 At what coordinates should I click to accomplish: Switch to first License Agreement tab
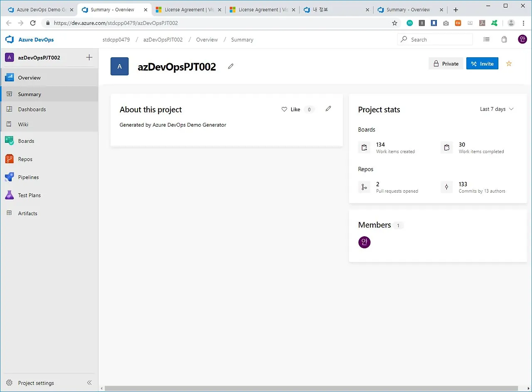click(x=188, y=10)
